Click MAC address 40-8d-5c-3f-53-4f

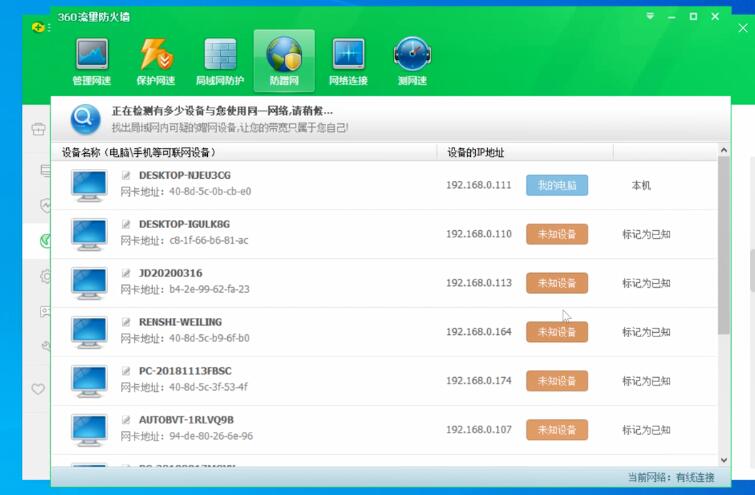coord(208,387)
